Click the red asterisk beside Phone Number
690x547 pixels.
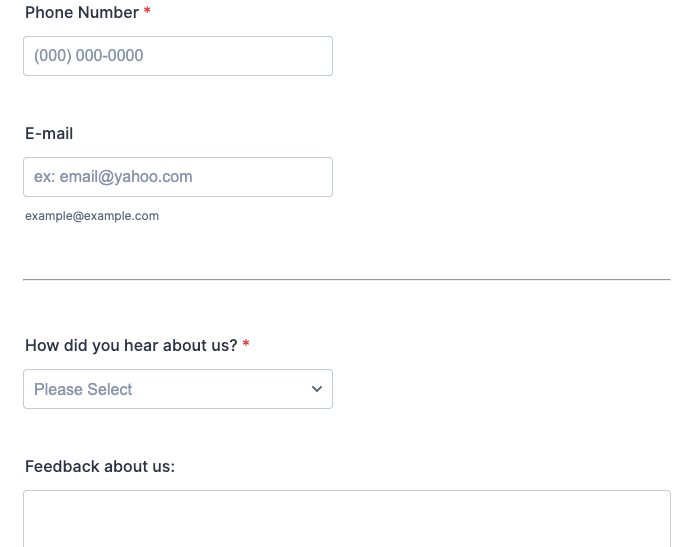[147, 13]
